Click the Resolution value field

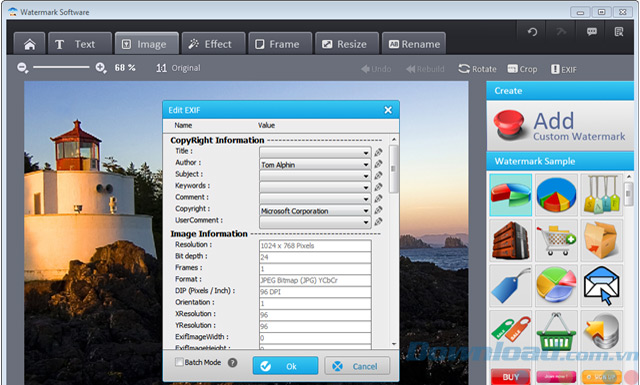(x=315, y=245)
